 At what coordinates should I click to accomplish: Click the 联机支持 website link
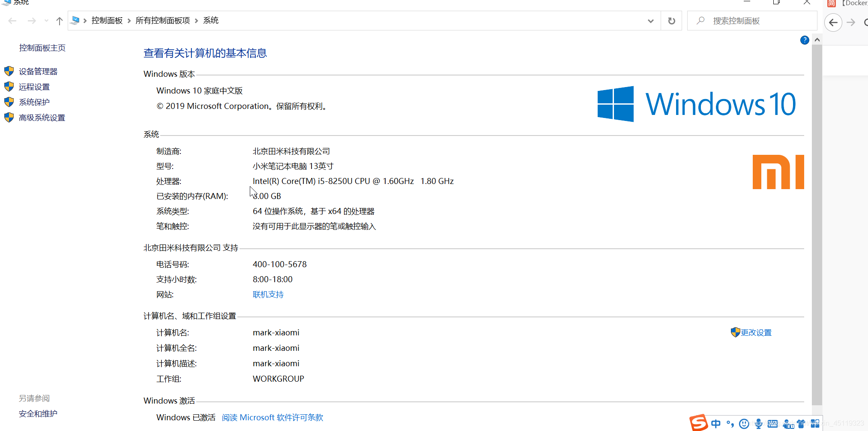pyautogui.click(x=268, y=295)
